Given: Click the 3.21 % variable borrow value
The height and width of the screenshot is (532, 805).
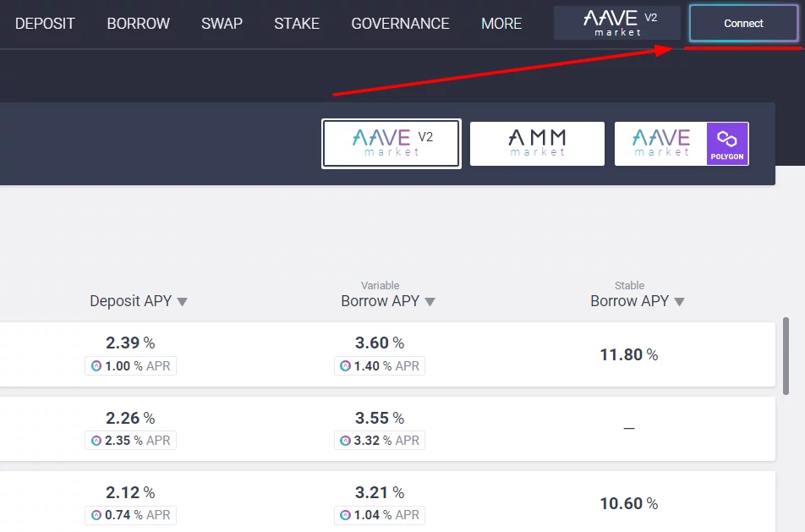Looking at the screenshot, I should 380,492.
